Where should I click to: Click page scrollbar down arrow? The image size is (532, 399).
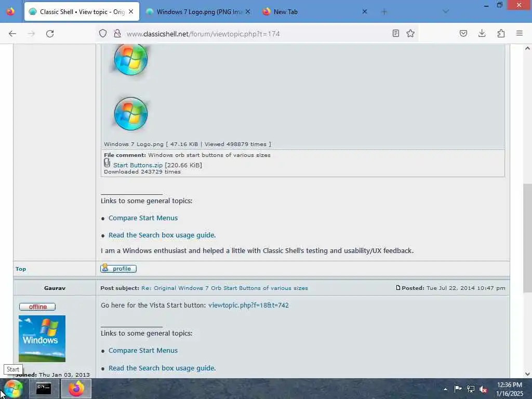(x=527, y=374)
